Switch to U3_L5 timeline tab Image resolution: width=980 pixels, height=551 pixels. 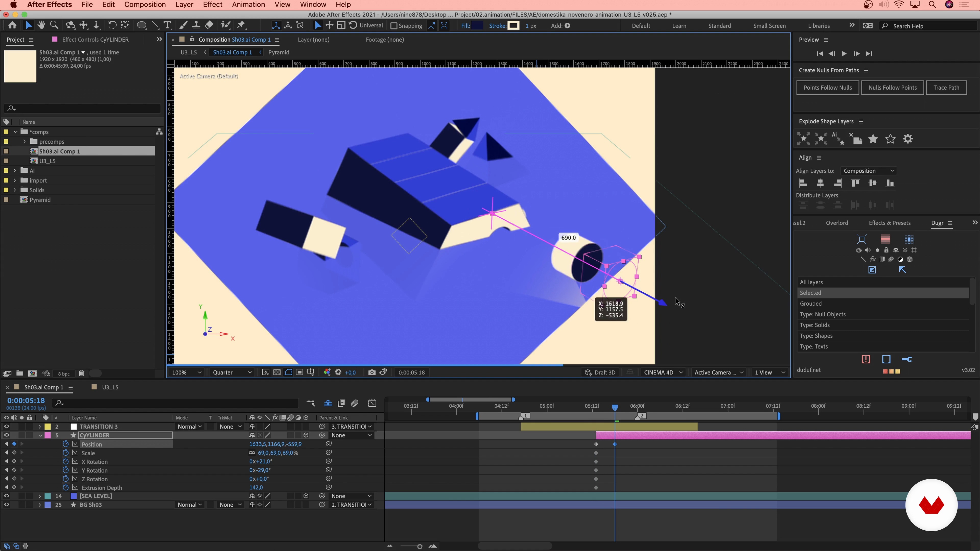(110, 387)
